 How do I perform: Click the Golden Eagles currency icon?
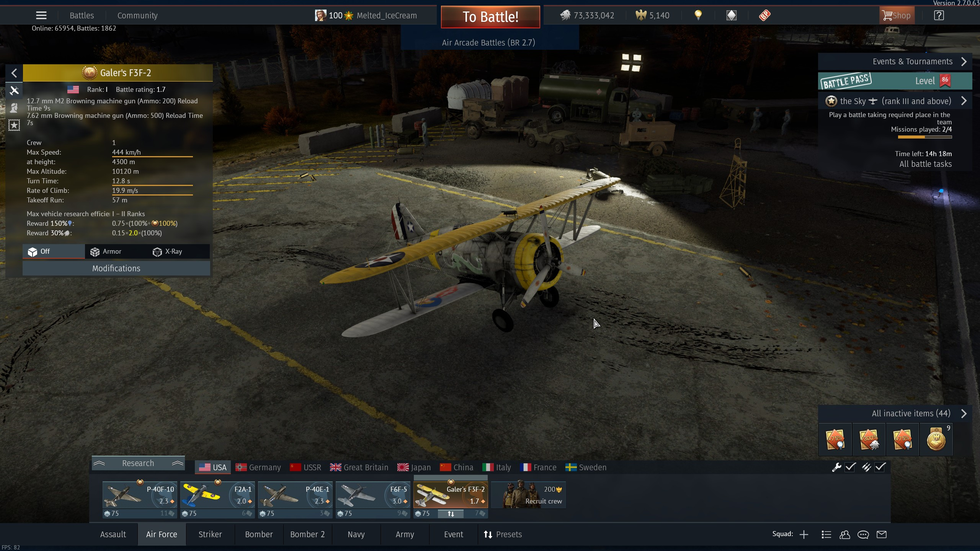(641, 15)
